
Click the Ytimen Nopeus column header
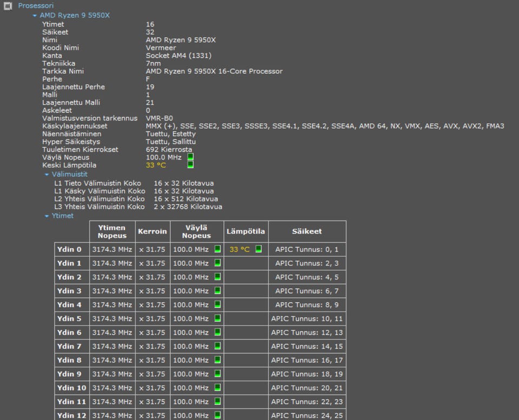[112, 231]
